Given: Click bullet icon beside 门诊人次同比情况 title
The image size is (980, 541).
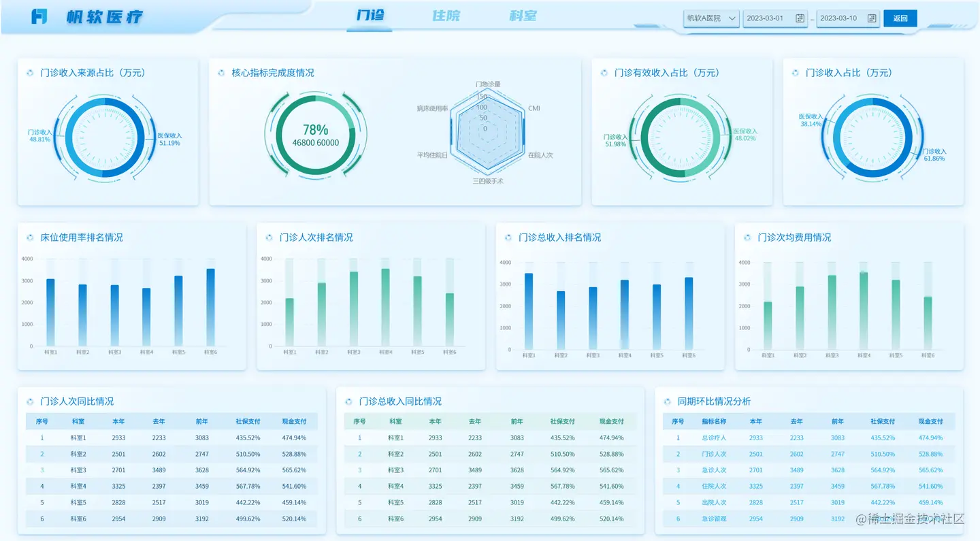Looking at the screenshot, I should click(x=30, y=401).
